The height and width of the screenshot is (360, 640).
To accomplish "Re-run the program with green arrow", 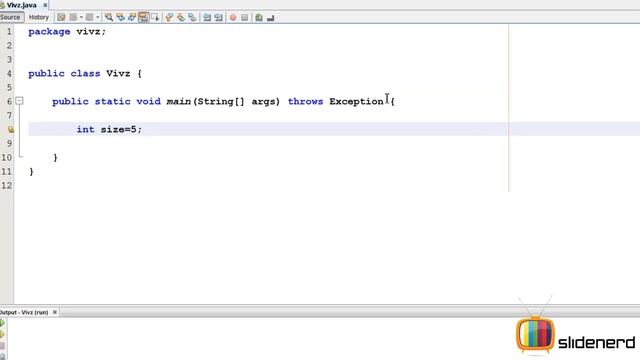I will [2, 323].
